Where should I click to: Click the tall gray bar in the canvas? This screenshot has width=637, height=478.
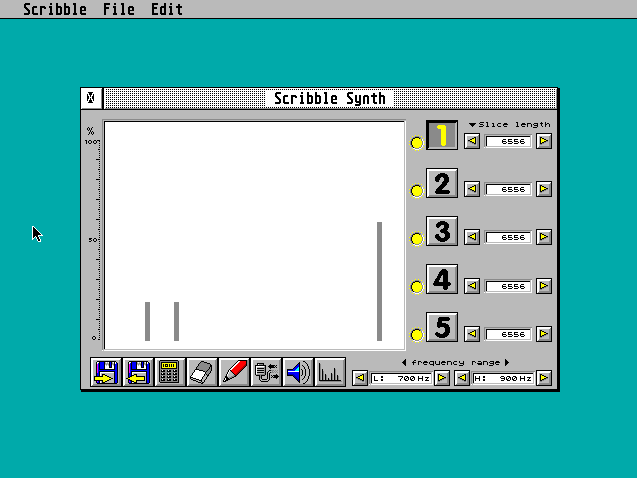(x=379, y=280)
